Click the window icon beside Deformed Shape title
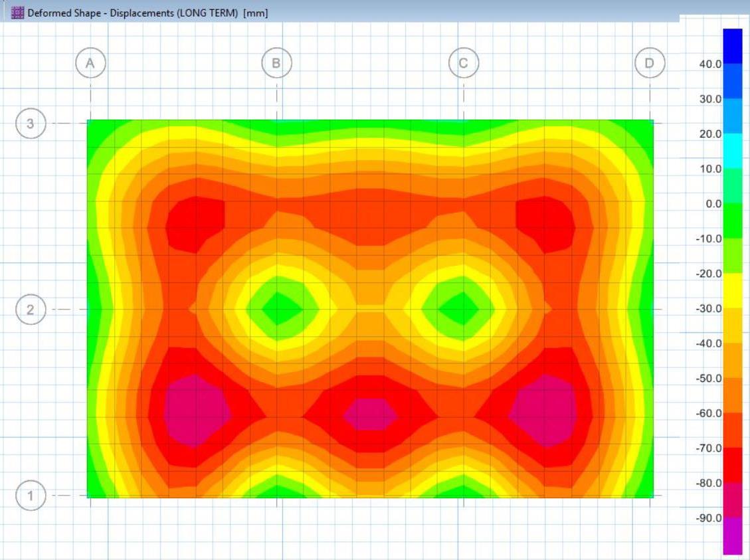Image resolution: width=750 pixels, height=560 pixels. [17, 13]
